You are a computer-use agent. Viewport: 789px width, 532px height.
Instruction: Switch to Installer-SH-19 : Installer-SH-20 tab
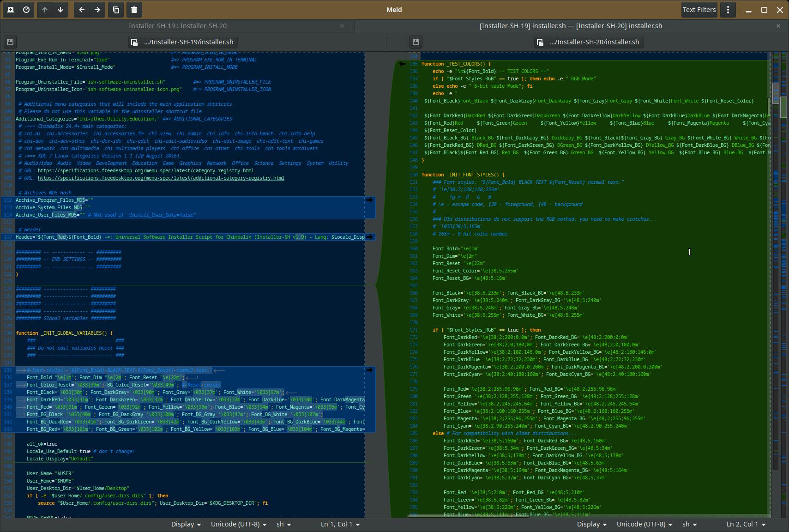click(x=177, y=26)
